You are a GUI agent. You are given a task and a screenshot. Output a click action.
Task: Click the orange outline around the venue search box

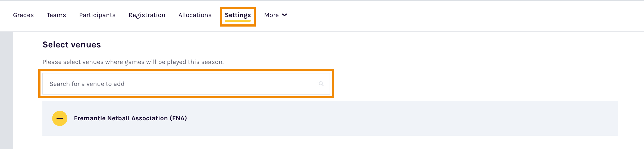pos(186,70)
